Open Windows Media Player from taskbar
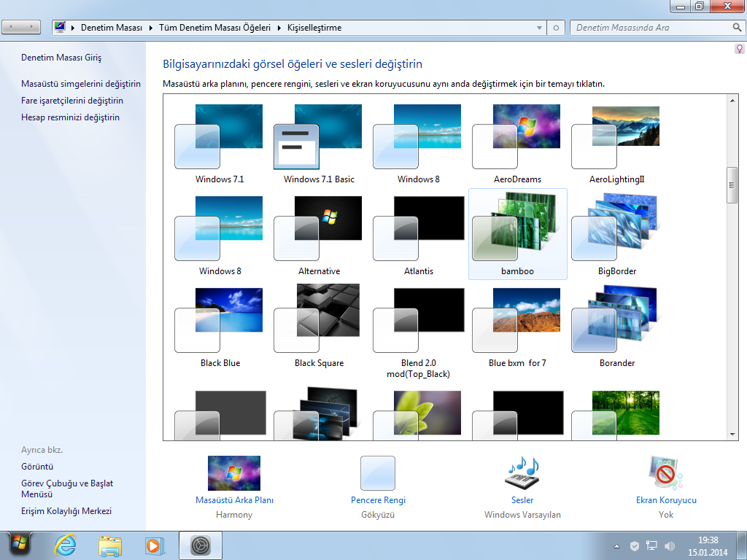The width and height of the screenshot is (747, 560). (155, 545)
